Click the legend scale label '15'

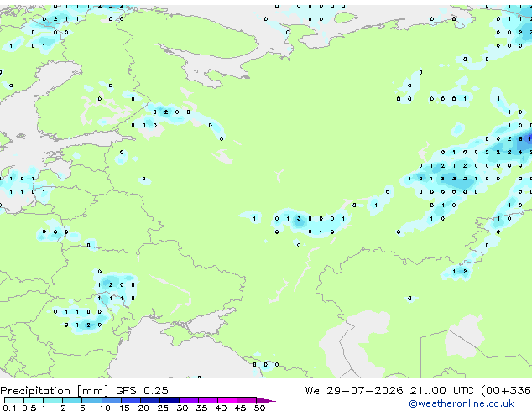[124, 408]
